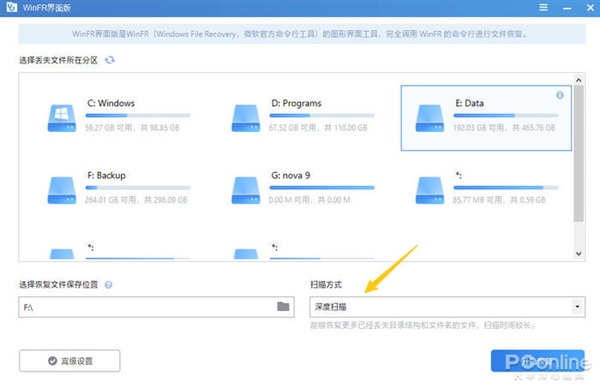The image size is (600, 387).
Task: Open the hamburger menu in title bar
Action: tap(543, 7)
